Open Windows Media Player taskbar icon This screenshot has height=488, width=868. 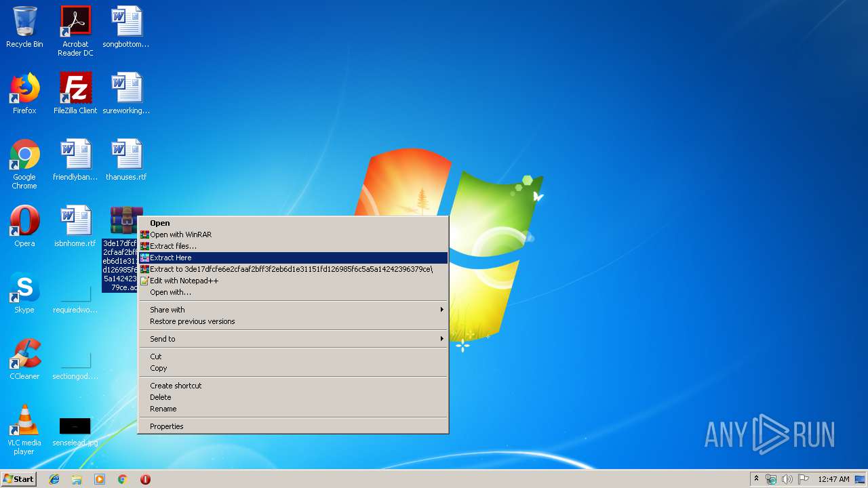coord(100,479)
